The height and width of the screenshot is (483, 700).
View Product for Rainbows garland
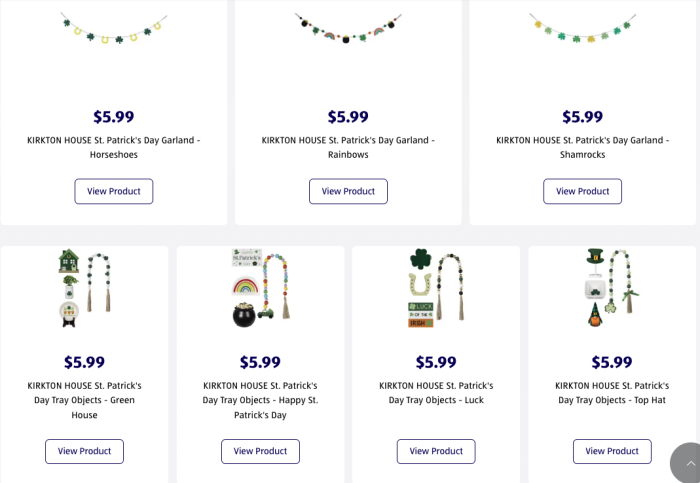point(348,191)
